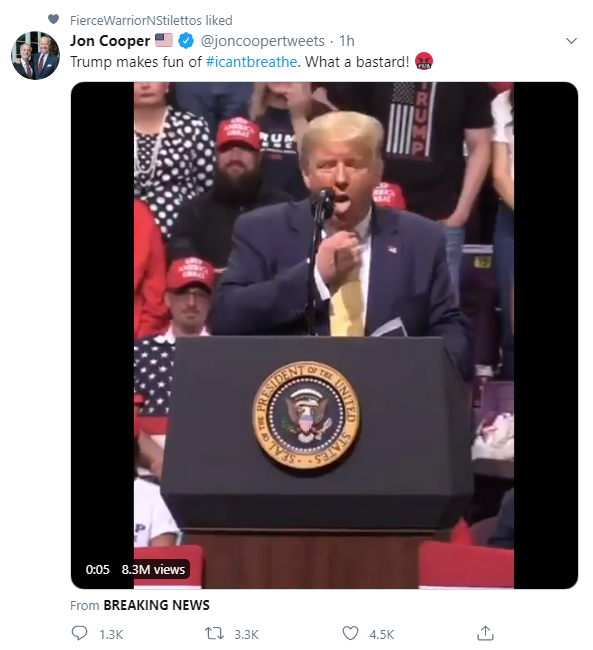Click the American flag emoji after Jon Cooper
Image resolution: width=593 pixels, height=650 pixels.
tap(164, 40)
